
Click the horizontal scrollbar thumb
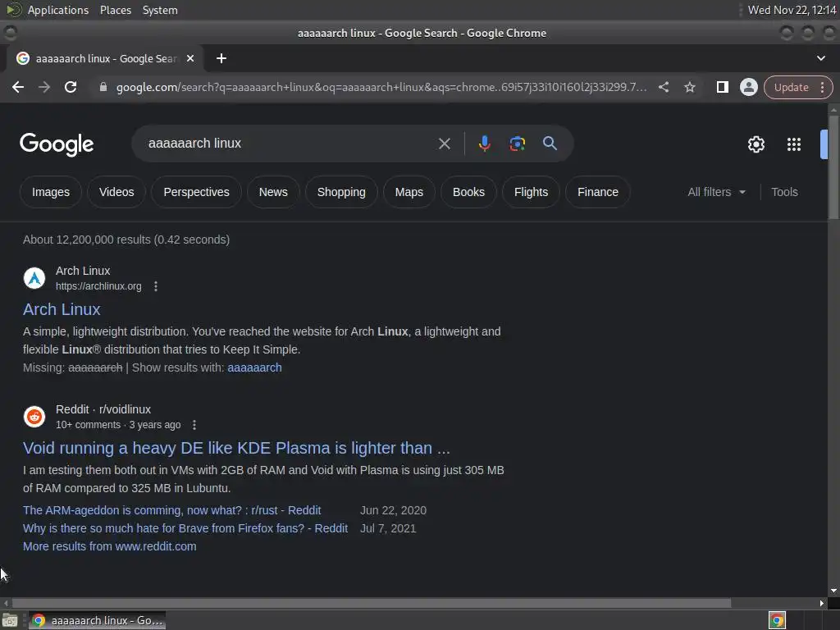(x=372, y=603)
